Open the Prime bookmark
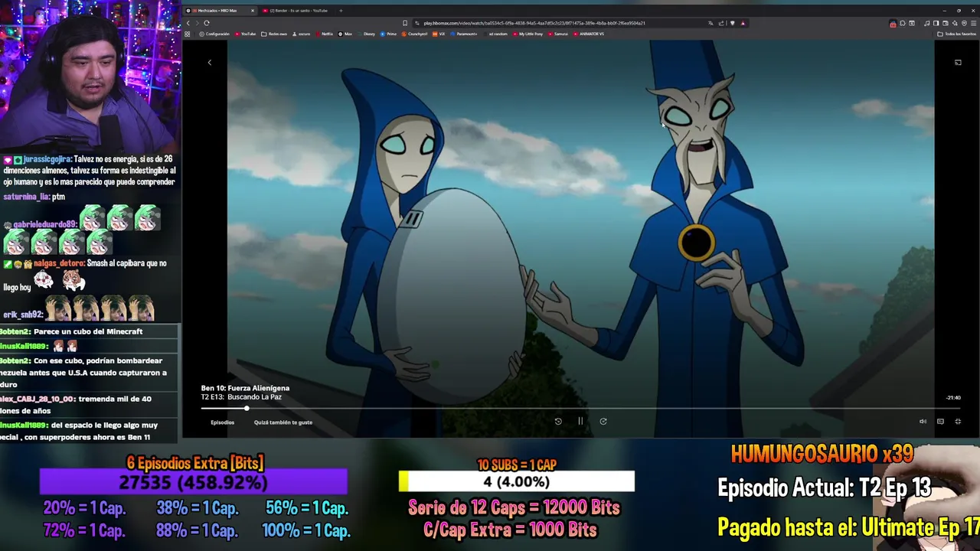 pyautogui.click(x=387, y=34)
